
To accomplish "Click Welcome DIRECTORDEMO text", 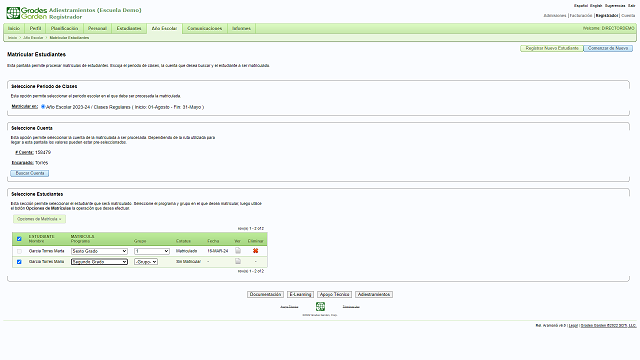I will pos(609,29).
